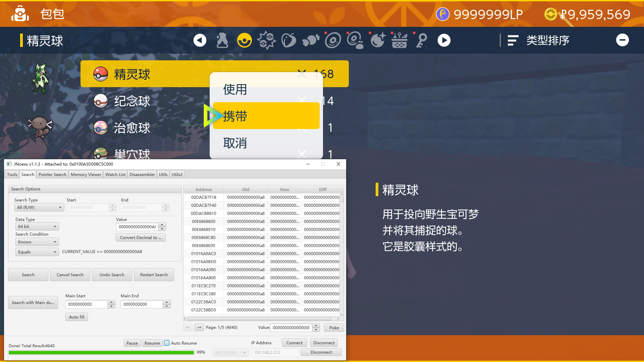
Task: Toggle the Auto Resume checkbox
Action: point(167,343)
